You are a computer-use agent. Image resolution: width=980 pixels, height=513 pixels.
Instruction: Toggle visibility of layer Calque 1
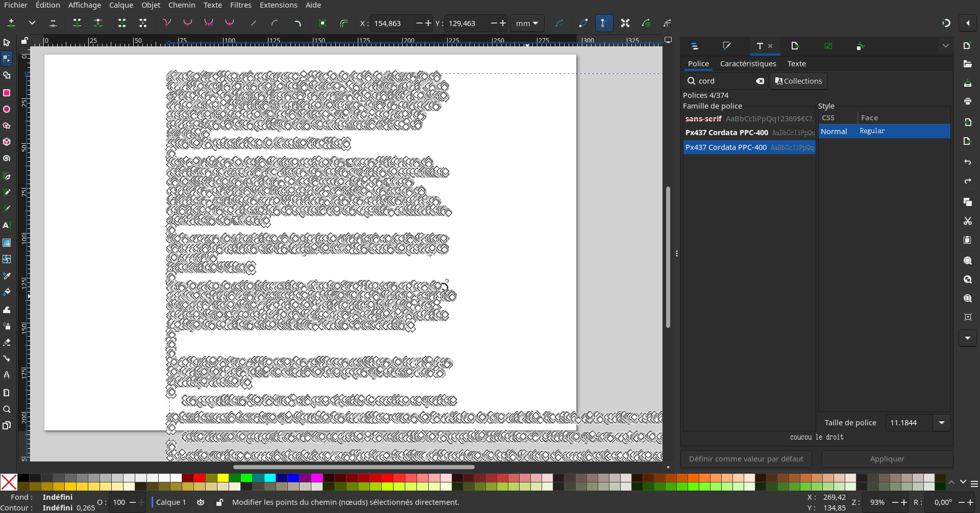click(201, 502)
